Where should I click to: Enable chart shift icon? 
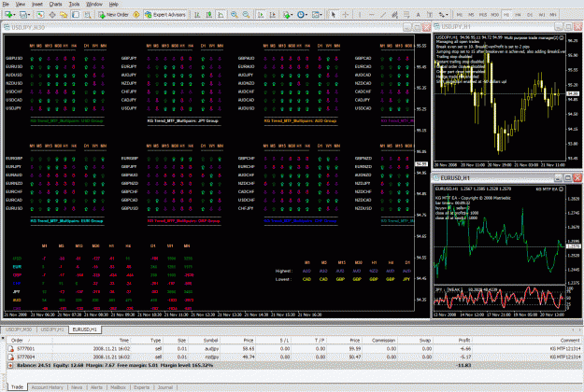tap(273, 15)
